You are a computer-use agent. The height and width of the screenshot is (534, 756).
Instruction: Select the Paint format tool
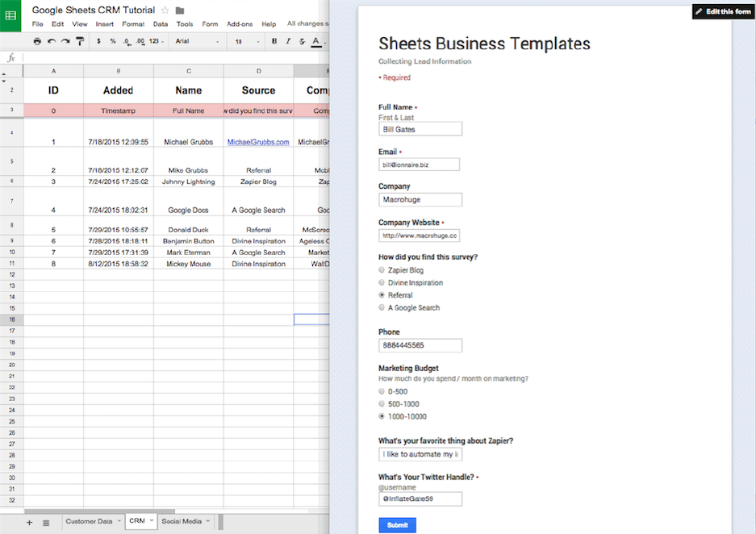tap(80, 41)
